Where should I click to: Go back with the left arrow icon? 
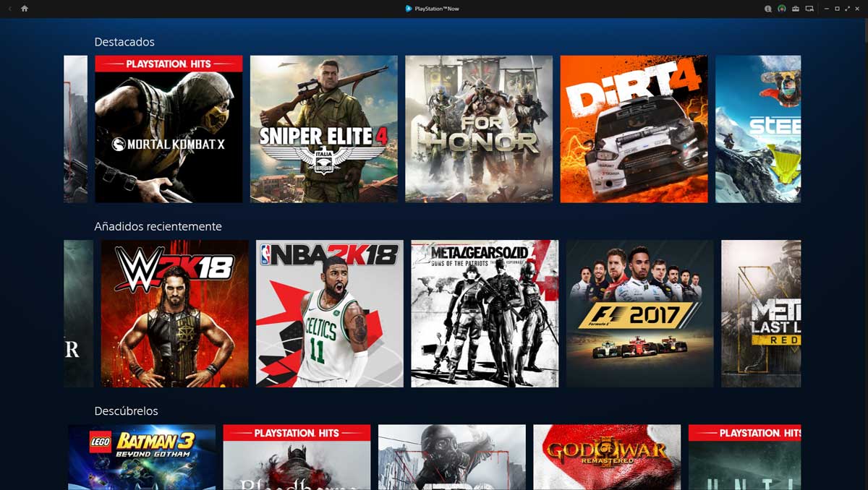point(10,9)
